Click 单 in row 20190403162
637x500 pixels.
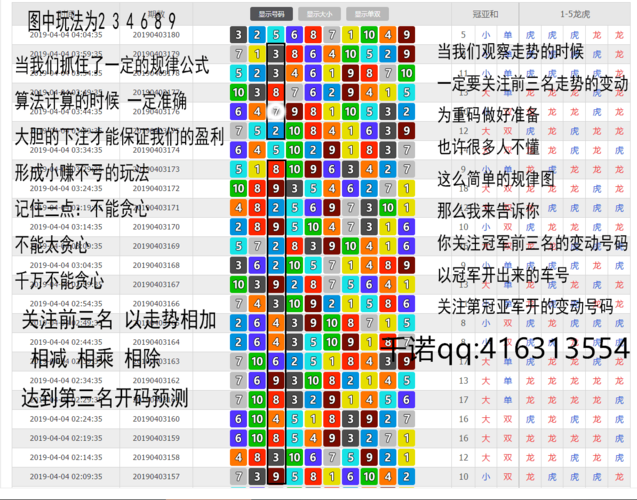pyautogui.click(x=508, y=381)
